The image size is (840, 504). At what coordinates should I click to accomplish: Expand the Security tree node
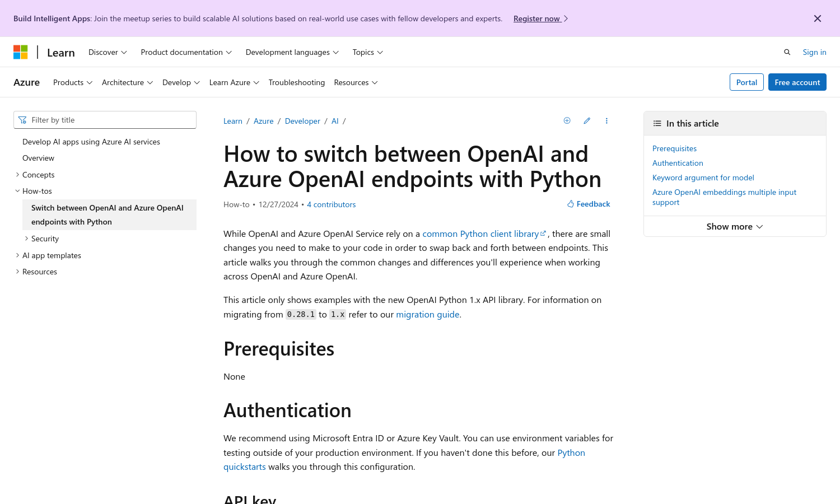click(26, 239)
